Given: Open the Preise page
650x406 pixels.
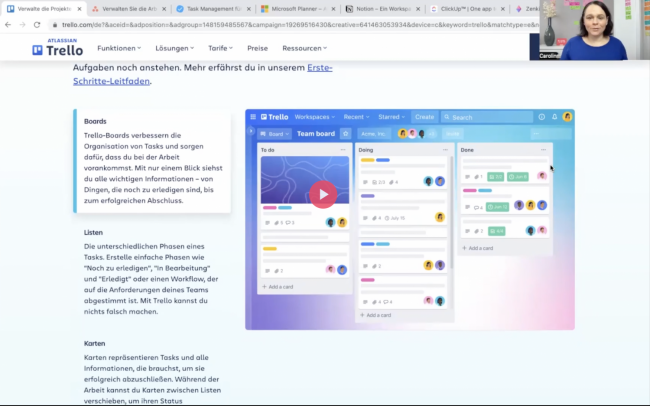Looking at the screenshot, I should tap(257, 48).
